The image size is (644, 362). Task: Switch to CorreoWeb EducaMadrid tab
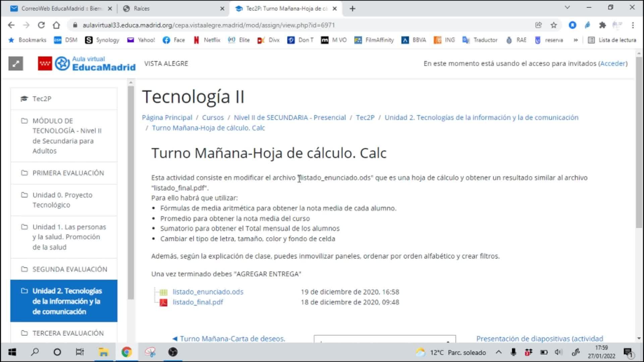point(60,9)
